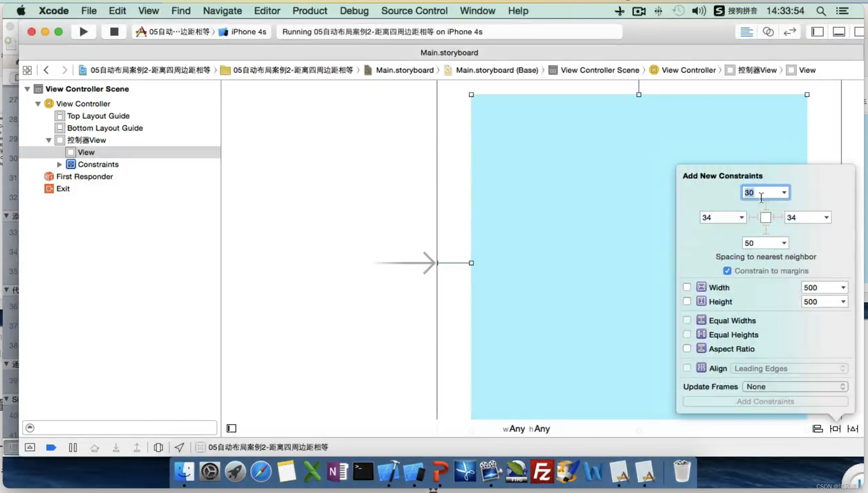The height and width of the screenshot is (493, 868).
Task: Go forward in jump bar history
Action: point(64,70)
